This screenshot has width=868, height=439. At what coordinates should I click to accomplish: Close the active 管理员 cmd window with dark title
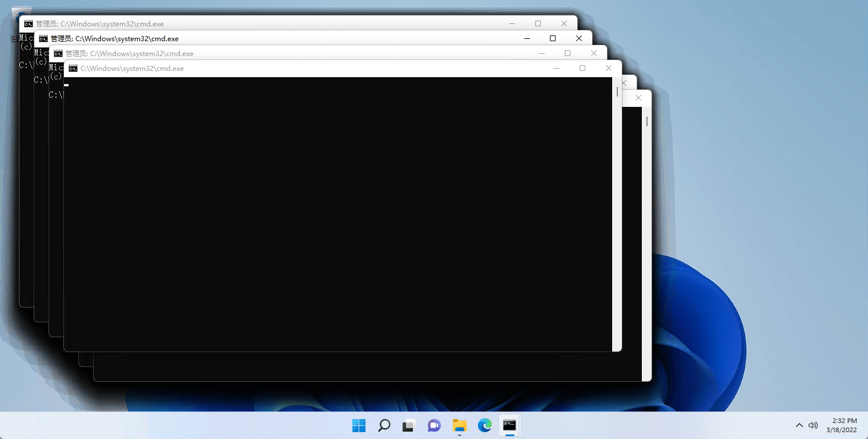(579, 39)
